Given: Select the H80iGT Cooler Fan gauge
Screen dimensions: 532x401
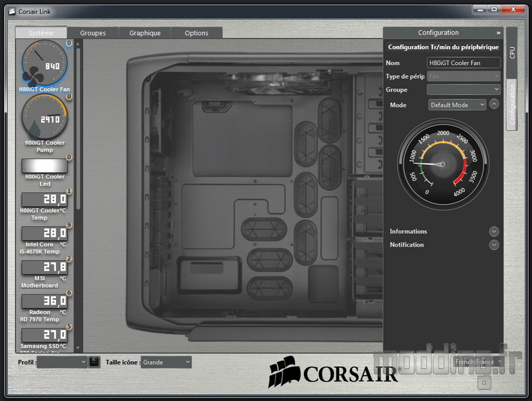Looking at the screenshot, I should [45, 63].
